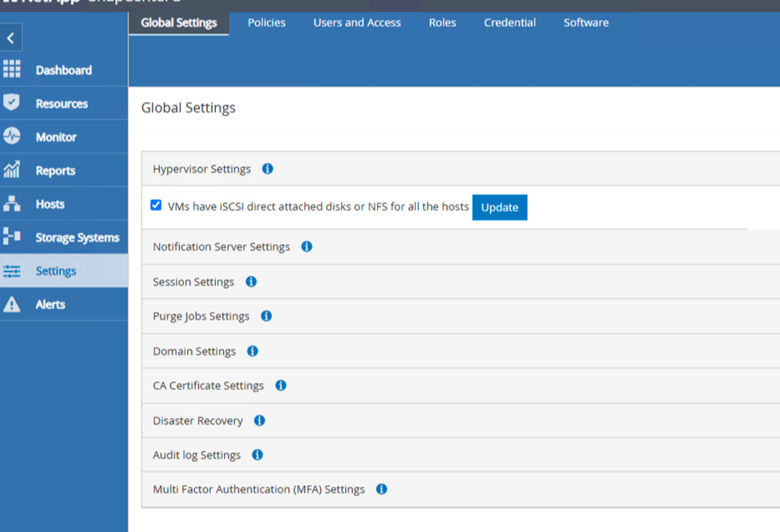This screenshot has width=780, height=532.
Task: Expand the Disaster Recovery section
Action: click(198, 420)
